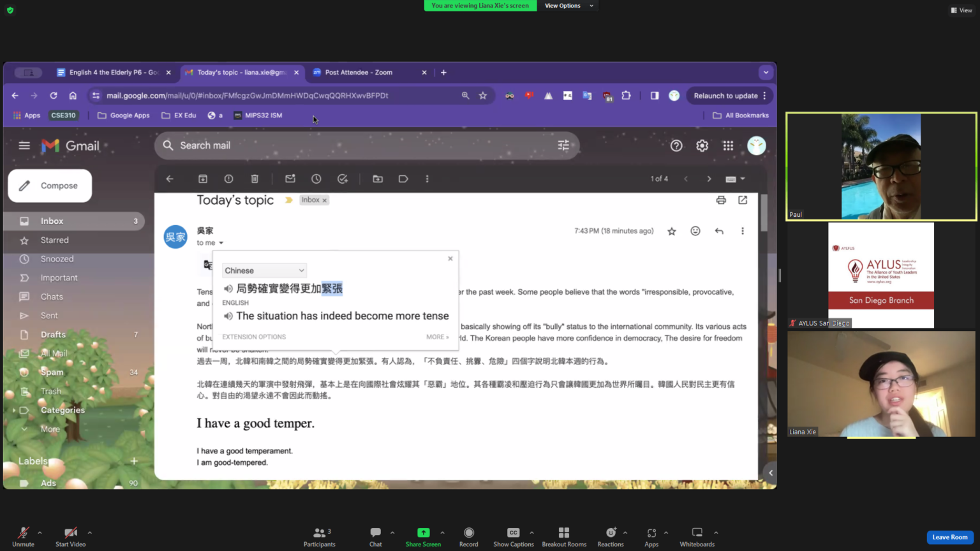This screenshot has width=980, height=551.
Task: Expand share options arrow next to Share Screen
Action: tap(442, 533)
